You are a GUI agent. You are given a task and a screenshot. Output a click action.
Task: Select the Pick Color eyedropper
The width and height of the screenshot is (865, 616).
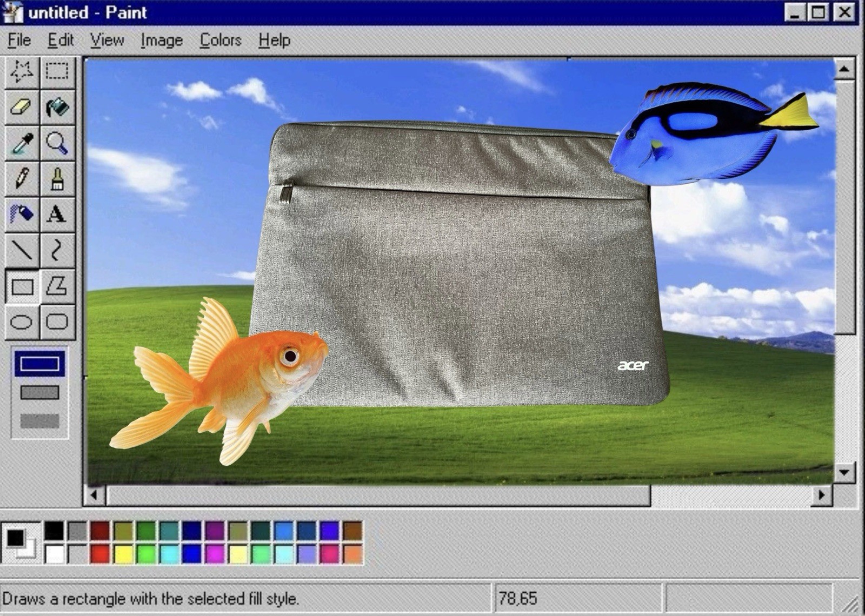click(x=22, y=143)
